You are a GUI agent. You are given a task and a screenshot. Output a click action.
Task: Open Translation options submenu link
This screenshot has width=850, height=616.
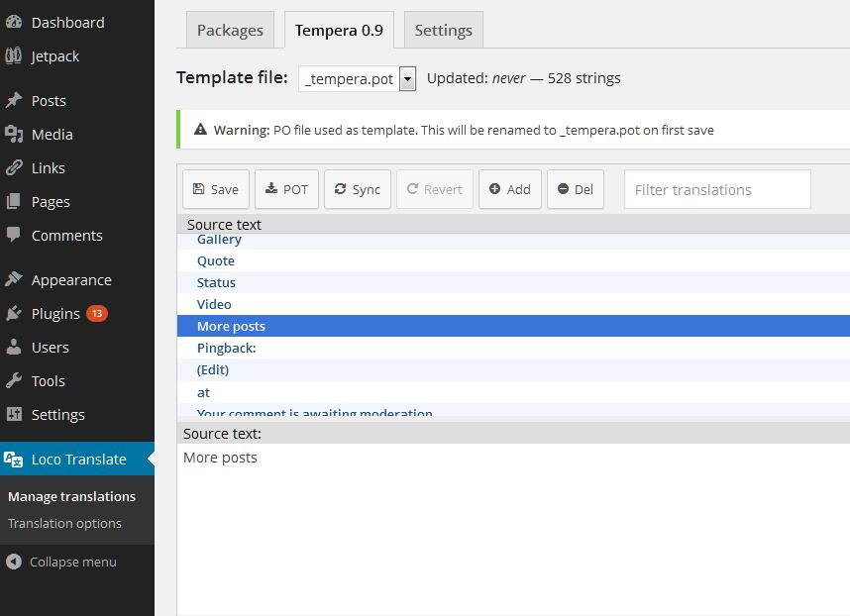coord(64,523)
